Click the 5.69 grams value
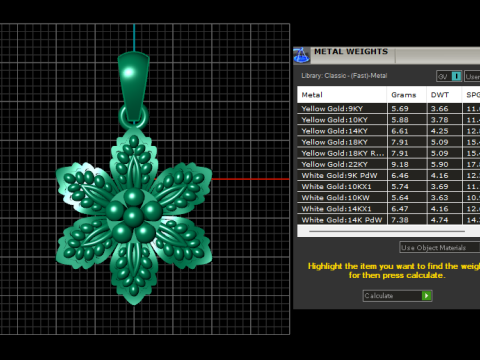This screenshot has height=360, width=480. 400,109
